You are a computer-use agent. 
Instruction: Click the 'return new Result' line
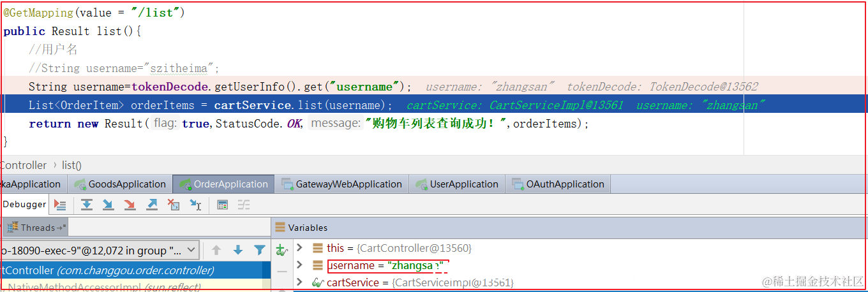pos(309,124)
